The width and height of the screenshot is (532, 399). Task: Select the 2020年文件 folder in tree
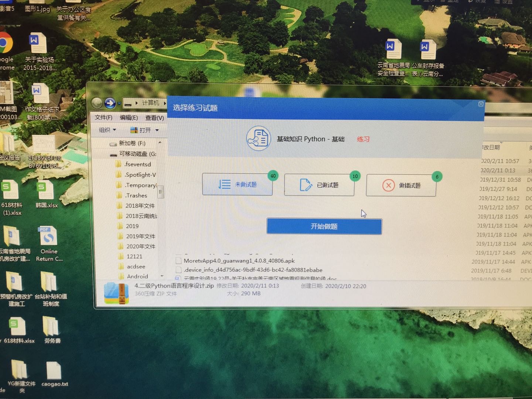(x=136, y=246)
